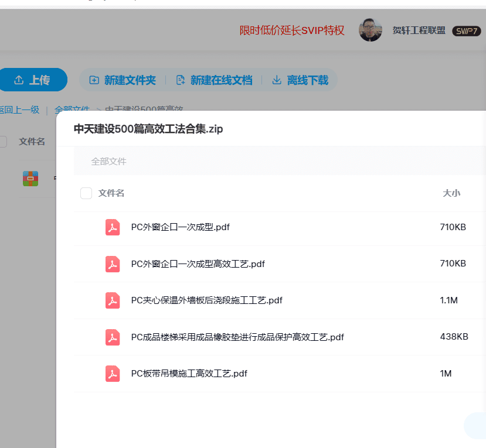Click 全部文件 breadcrumb inside the zip dialog
The height and width of the screenshot is (448, 486).
tap(109, 161)
